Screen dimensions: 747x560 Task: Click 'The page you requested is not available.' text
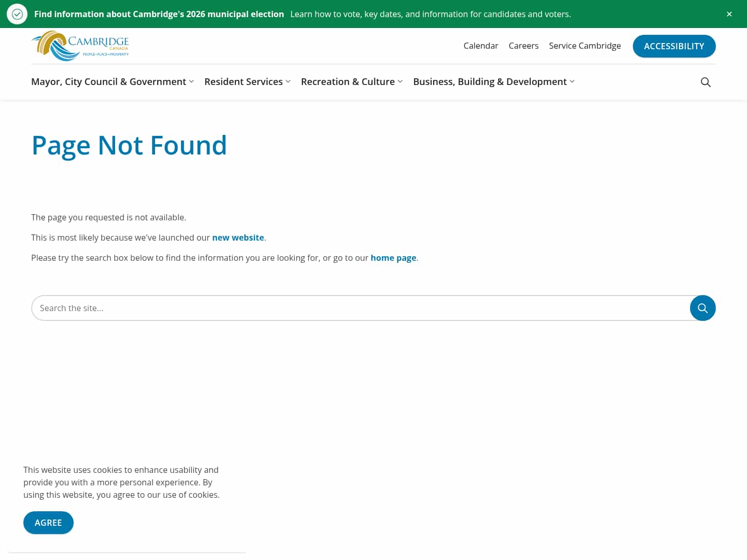point(108,217)
